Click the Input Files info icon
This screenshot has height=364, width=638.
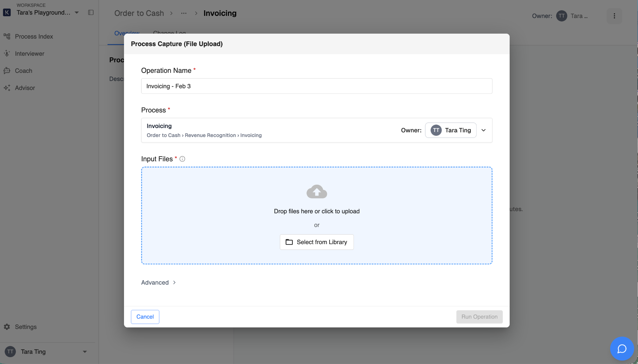(x=182, y=159)
